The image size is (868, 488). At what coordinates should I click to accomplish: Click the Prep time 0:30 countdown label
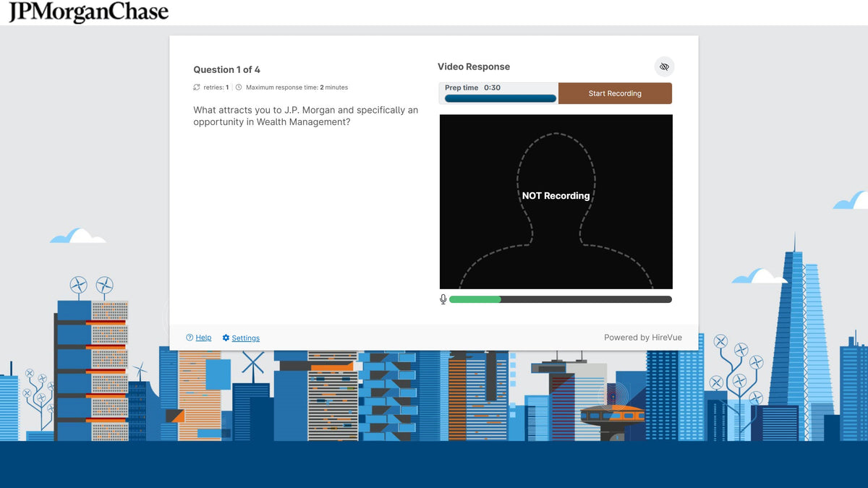pyautogui.click(x=472, y=87)
